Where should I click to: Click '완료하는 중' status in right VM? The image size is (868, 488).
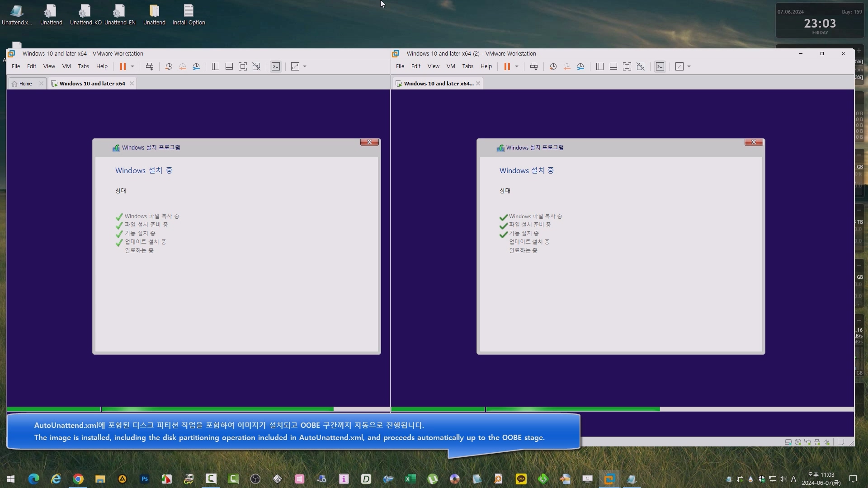point(523,250)
